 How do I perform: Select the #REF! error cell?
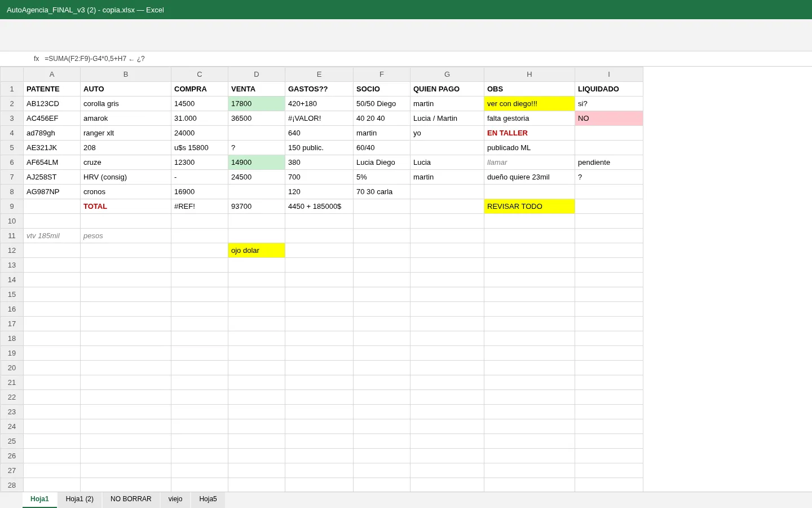pos(200,207)
